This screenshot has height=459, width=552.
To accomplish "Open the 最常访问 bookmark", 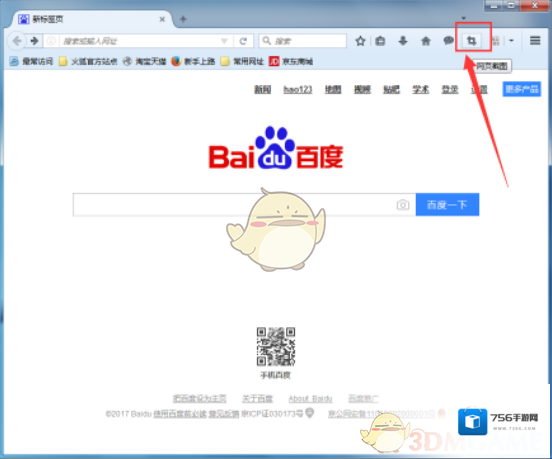I will [x=31, y=62].
